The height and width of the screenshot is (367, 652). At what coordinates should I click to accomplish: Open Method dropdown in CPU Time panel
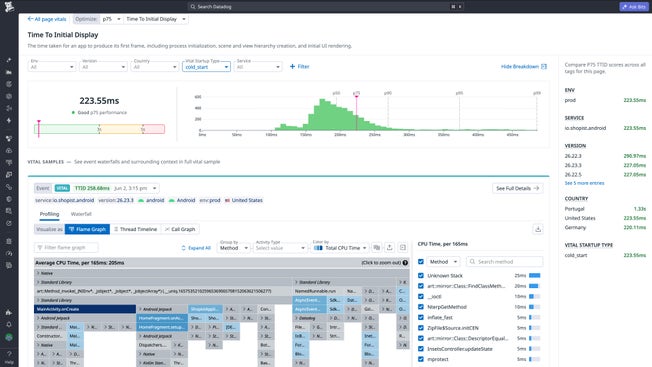443,261
